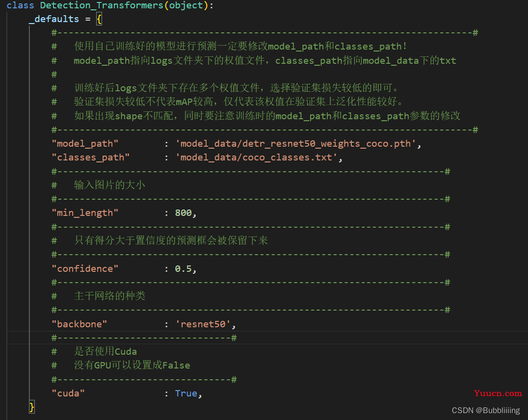The image size is (528, 420).
Task: Click the comment starting '验证集损失较低不代表mAP'
Action: (x=239, y=102)
